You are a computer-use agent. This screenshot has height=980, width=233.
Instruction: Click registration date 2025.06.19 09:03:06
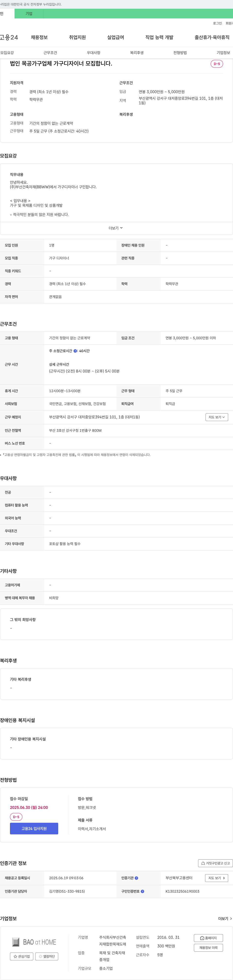click(66, 878)
